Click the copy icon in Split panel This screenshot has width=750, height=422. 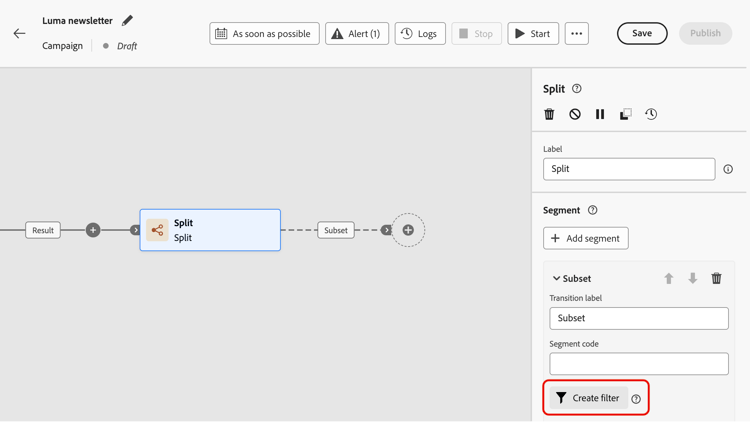(x=625, y=114)
